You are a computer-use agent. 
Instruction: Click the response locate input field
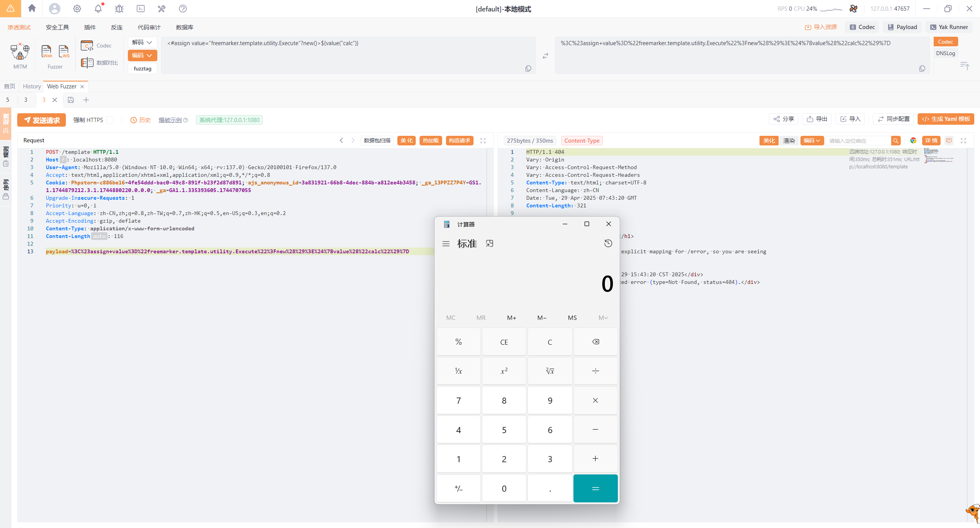pos(858,141)
